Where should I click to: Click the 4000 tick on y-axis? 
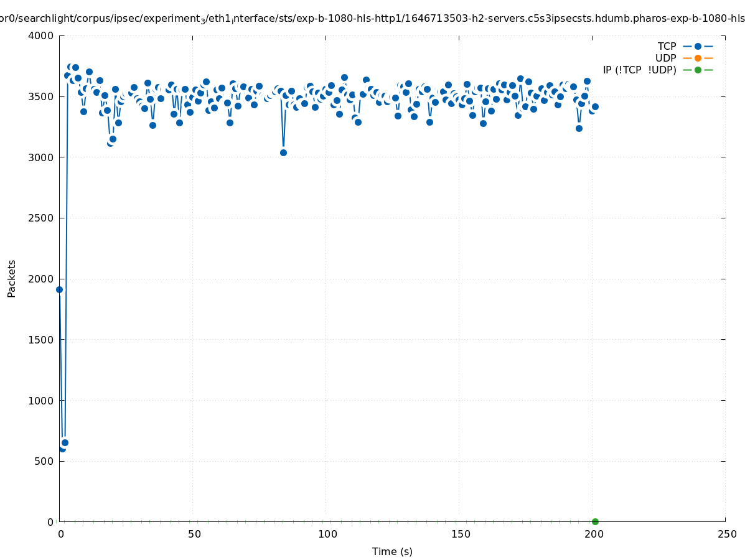click(41, 35)
